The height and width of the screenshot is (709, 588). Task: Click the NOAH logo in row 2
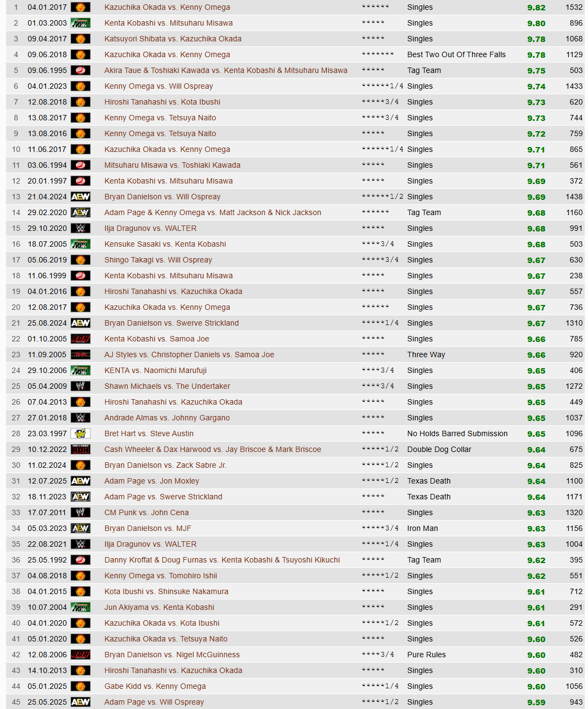pos(81,23)
